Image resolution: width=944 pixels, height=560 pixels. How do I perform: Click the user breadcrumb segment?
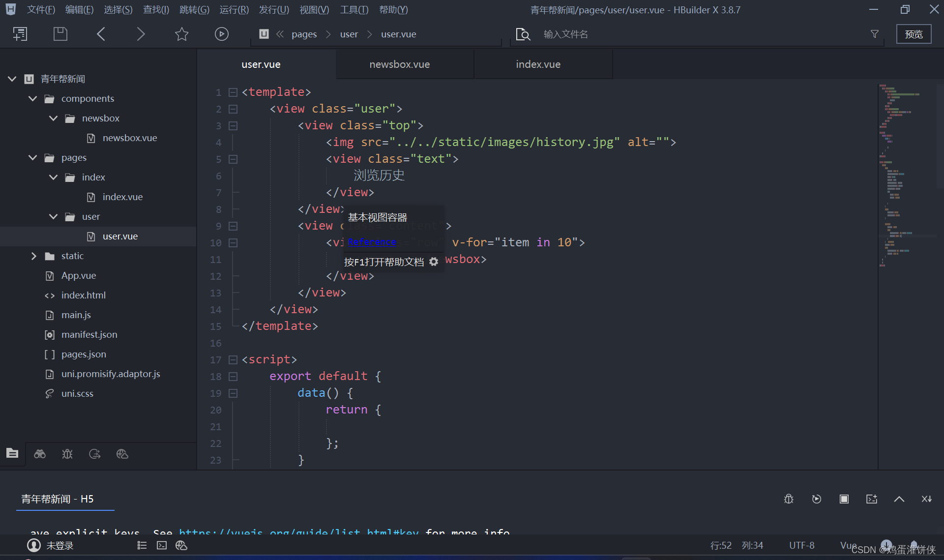[349, 34]
